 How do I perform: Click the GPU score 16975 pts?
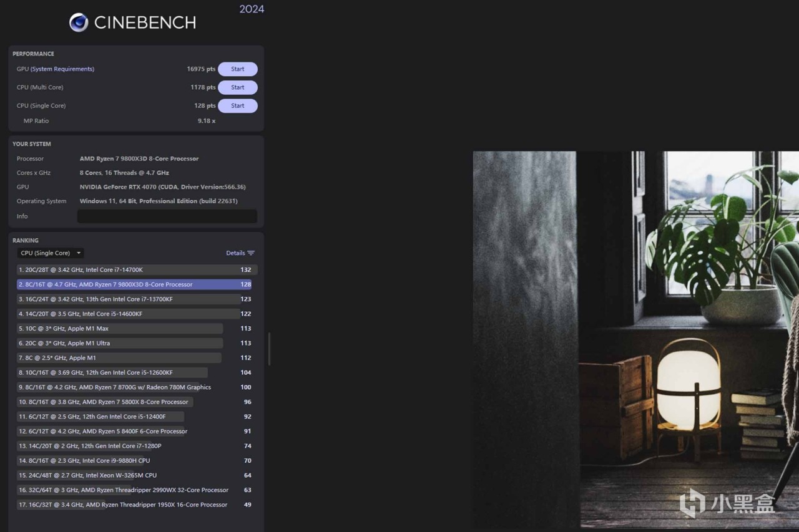[201, 69]
